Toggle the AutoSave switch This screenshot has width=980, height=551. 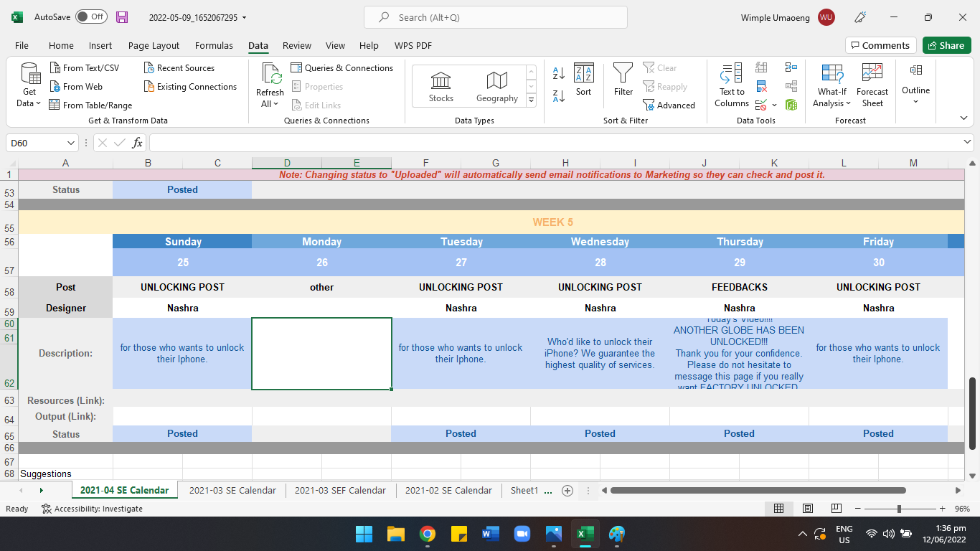[x=91, y=17]
